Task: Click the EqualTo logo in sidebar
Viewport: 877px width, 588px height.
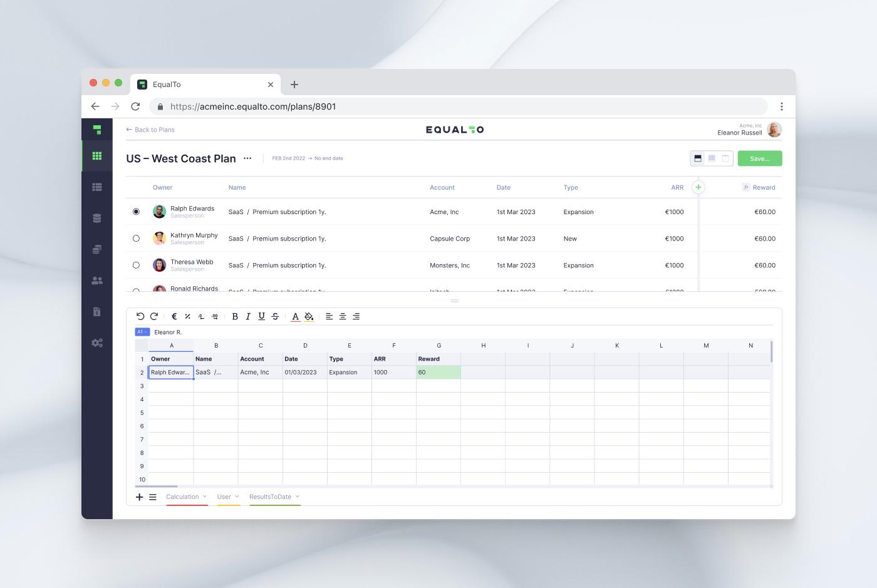Action: tap(97, 130)
